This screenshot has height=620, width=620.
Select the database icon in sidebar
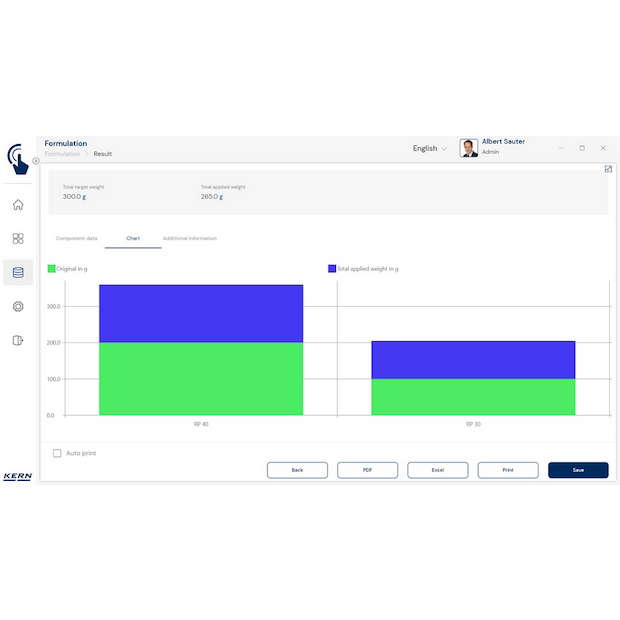coord(18,272)
